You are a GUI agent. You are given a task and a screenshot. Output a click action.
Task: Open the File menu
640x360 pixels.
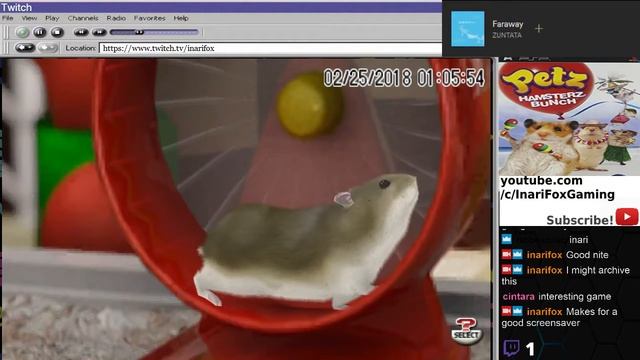pyautogui.click(x=7, y=18)
